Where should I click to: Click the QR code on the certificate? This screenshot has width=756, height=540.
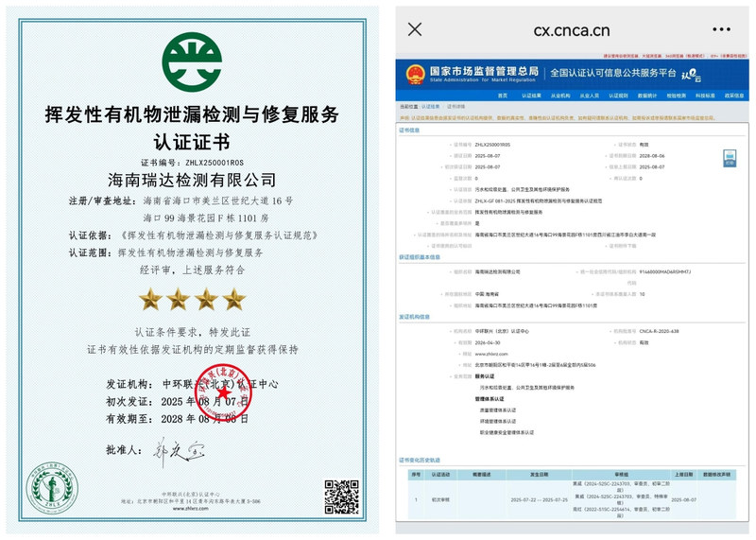click(341, 496)
